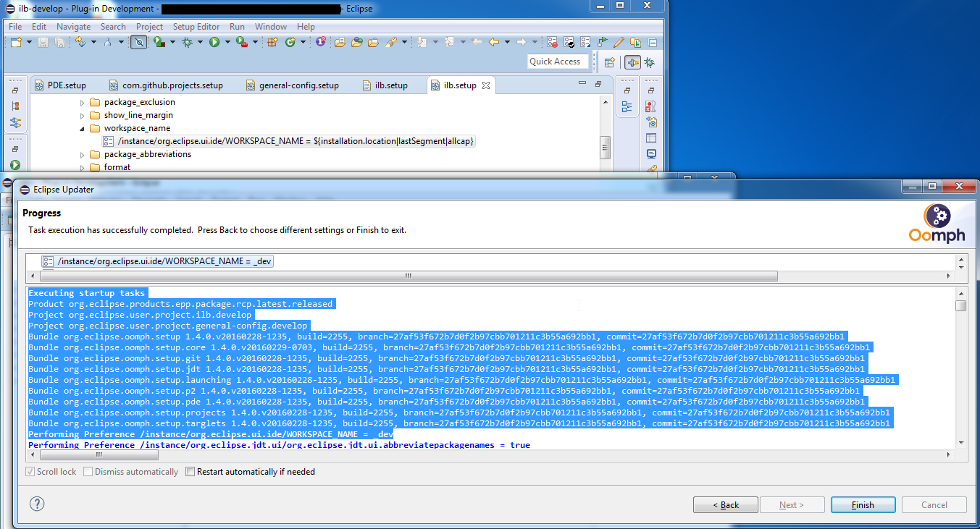Image resolution: width=980 pixels, height=529 pixels.
Task: Click the Save All icon
Action: (x=60, y=42)
